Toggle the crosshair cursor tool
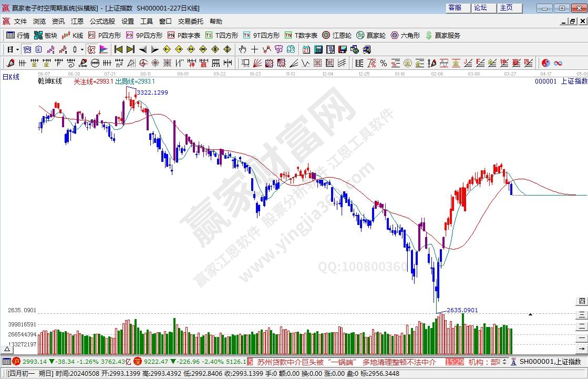Viewport: 588px width, 379px height. pos(254,49)
